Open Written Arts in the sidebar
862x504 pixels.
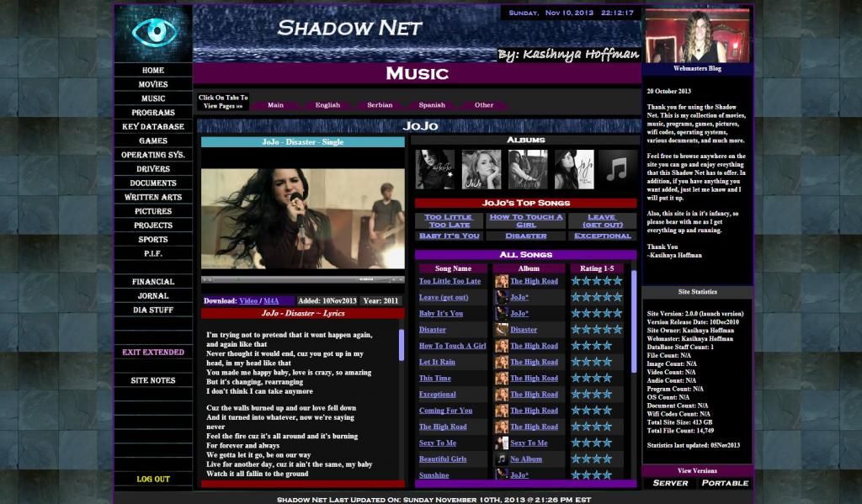click(153, 198)
